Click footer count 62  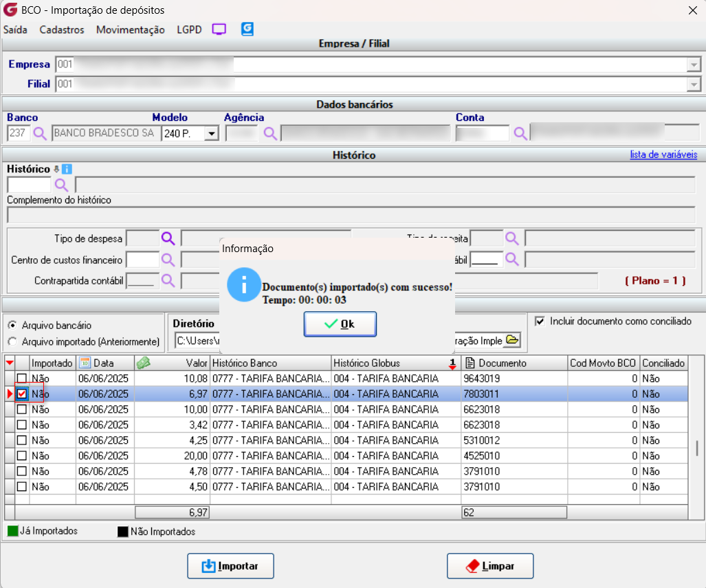(514, 512)
